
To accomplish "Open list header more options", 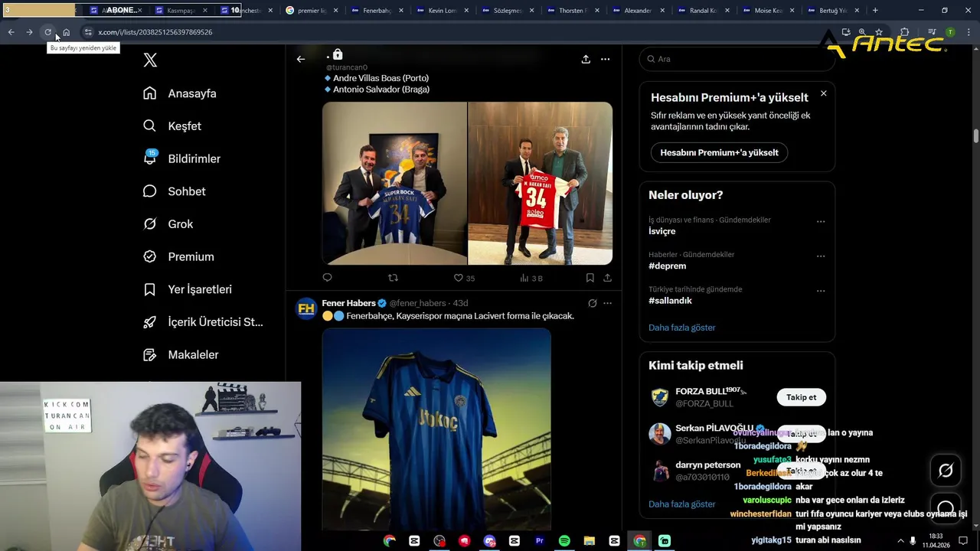I will pos(605,59).
